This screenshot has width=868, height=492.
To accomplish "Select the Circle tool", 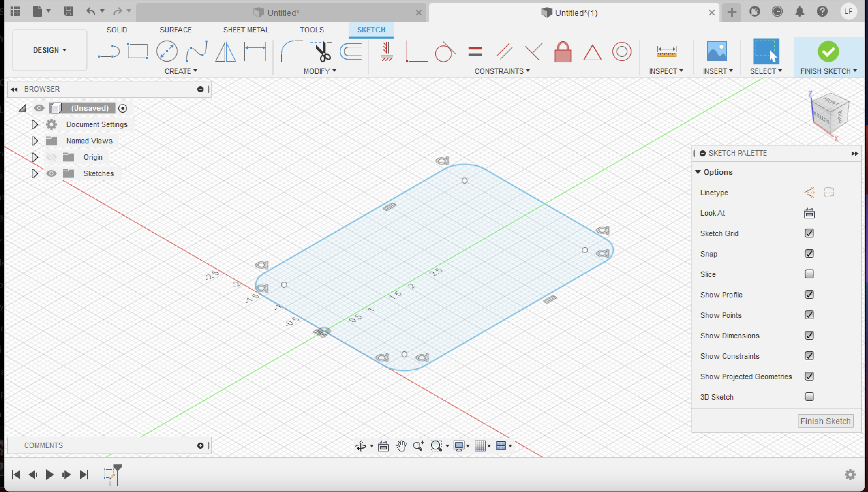I will [167, 51].
